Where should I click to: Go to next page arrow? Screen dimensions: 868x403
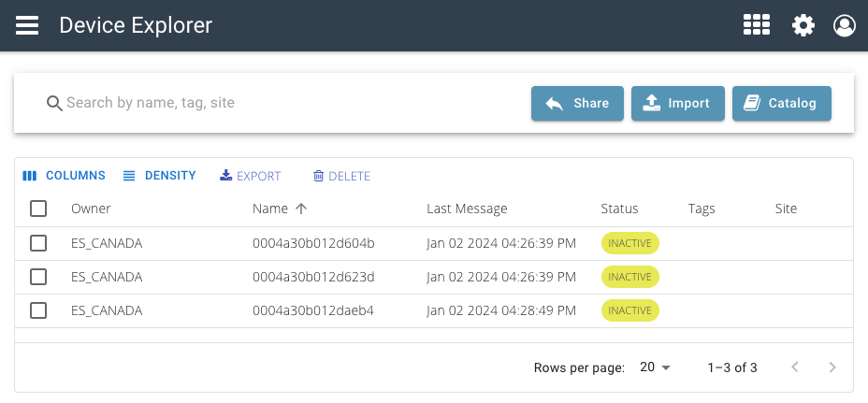tap(832, 367)
